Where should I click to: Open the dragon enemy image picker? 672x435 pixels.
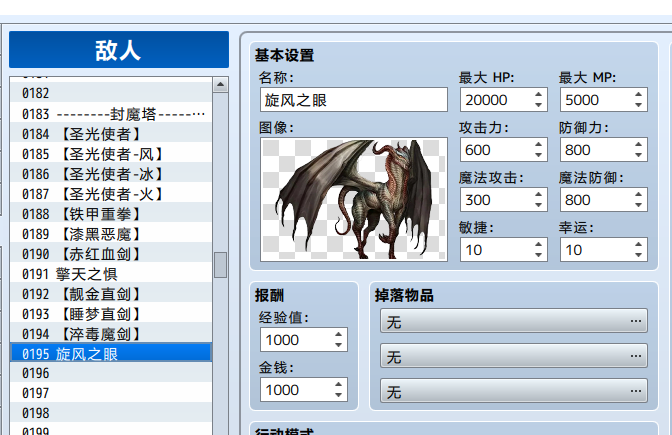coord(354,199)
